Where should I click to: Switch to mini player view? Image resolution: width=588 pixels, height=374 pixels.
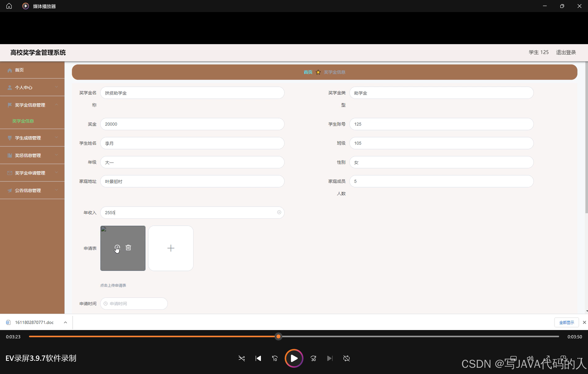(x=563, y=358)
